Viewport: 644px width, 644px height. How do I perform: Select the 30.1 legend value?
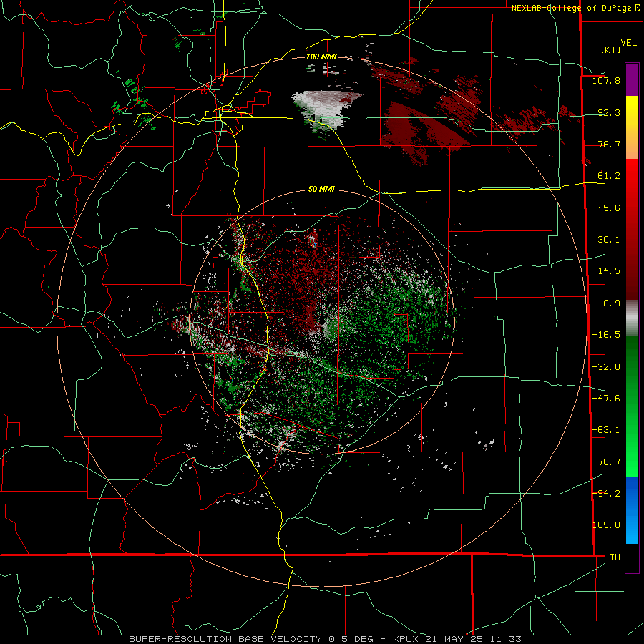[609, 240]
